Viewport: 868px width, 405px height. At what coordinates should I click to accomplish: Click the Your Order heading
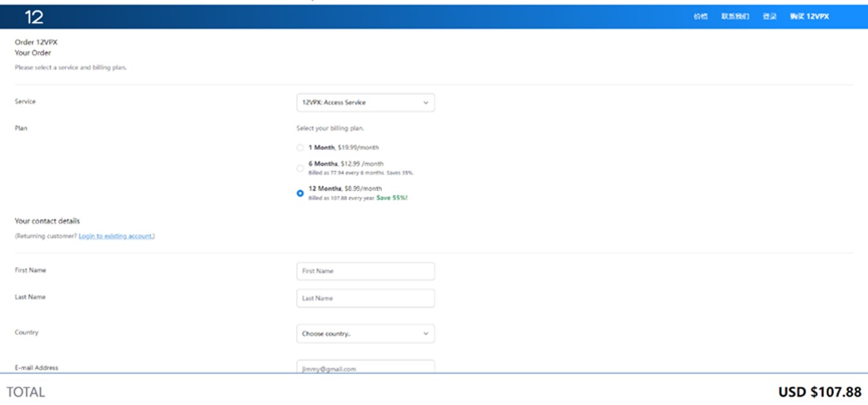(33, 53)
